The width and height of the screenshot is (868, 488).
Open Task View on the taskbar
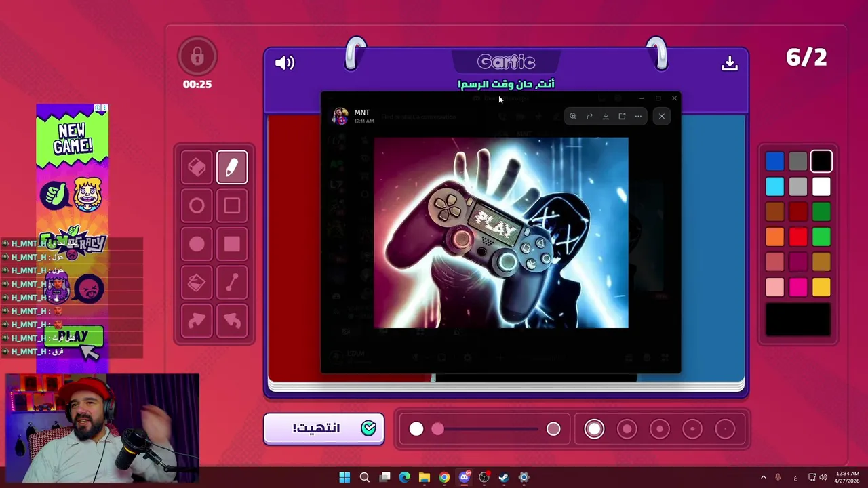pos(384,477)
